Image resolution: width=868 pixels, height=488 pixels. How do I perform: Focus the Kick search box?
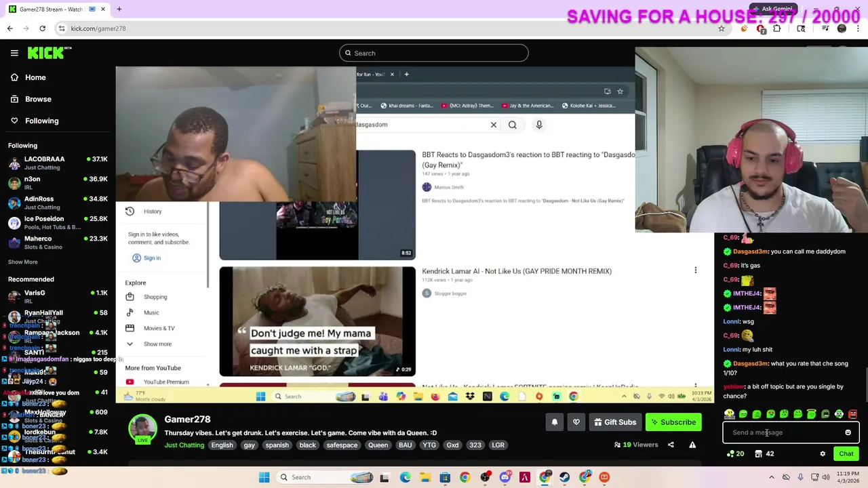click(x=434, y=53)
